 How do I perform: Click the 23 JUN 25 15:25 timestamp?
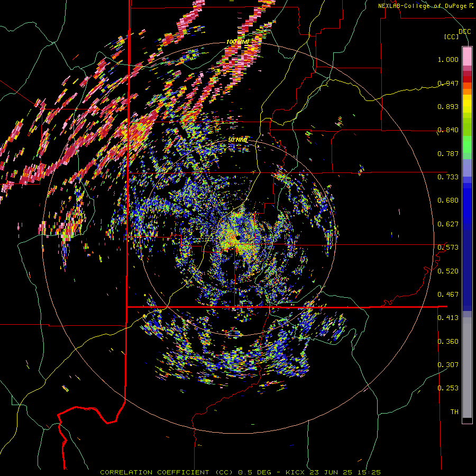tap(345, 472)
